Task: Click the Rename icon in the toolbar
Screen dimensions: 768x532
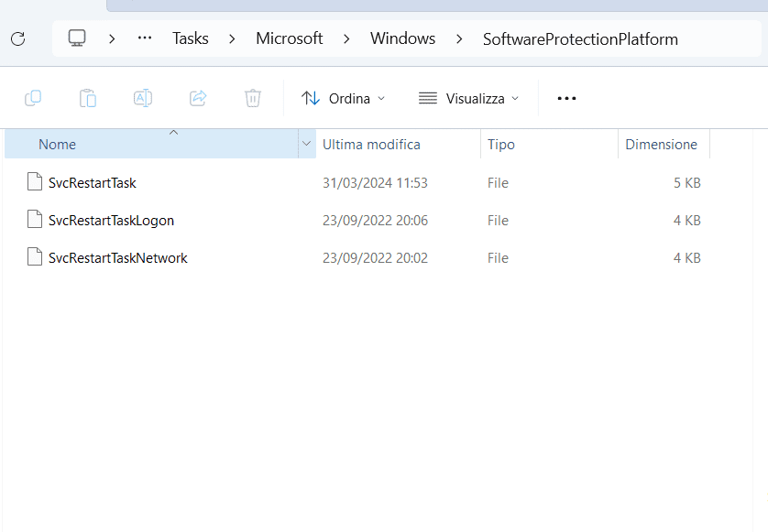Action: pyautogui.click(x=143, y=98)
